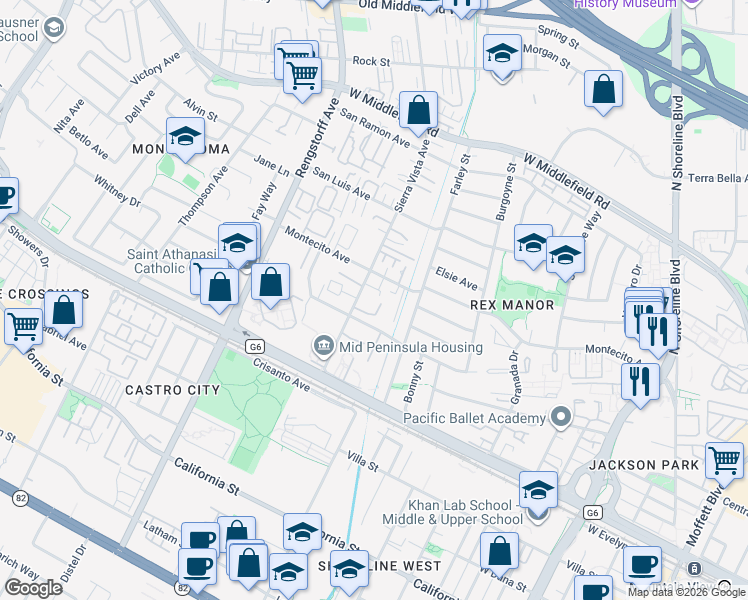Click the CASTRO CITY neighborhood label
Image resolution: width=748 pixels, height=600 pixels.
point(172,390)
